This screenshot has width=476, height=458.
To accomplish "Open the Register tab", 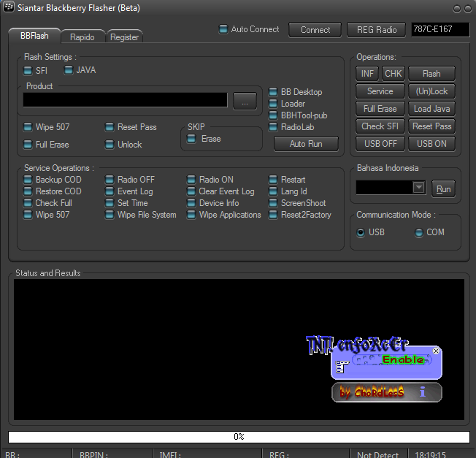I will pyautogui.click(x=124, y=37).
